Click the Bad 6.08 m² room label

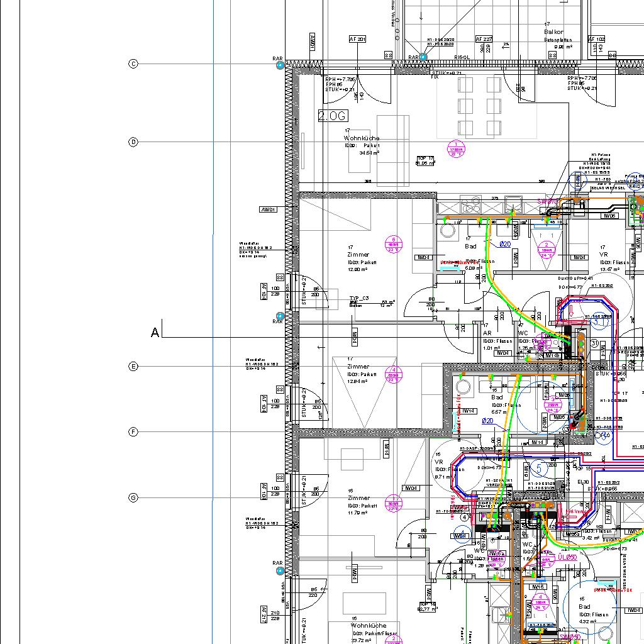click(x=479, y=254)
